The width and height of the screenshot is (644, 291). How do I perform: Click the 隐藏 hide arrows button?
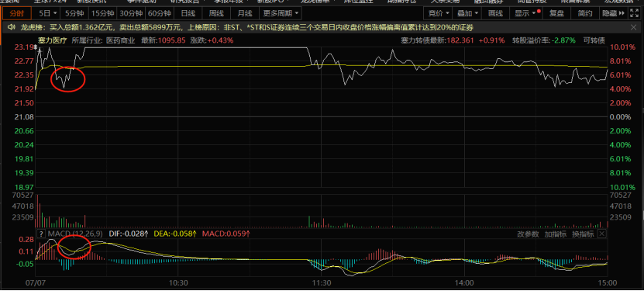(x=613, y=13)
